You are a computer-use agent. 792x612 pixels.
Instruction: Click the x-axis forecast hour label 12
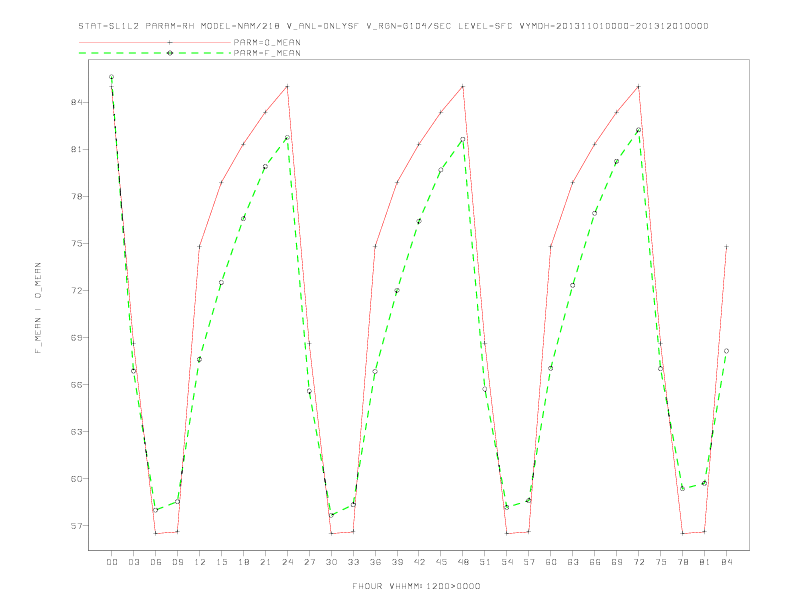point(200,562)
